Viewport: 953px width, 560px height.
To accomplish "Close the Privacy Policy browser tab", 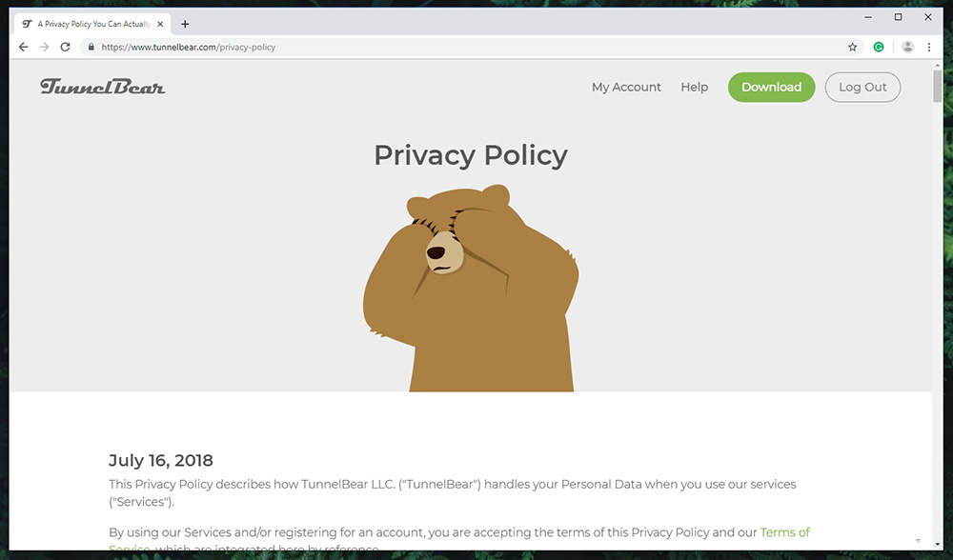I will click(160, 25).
